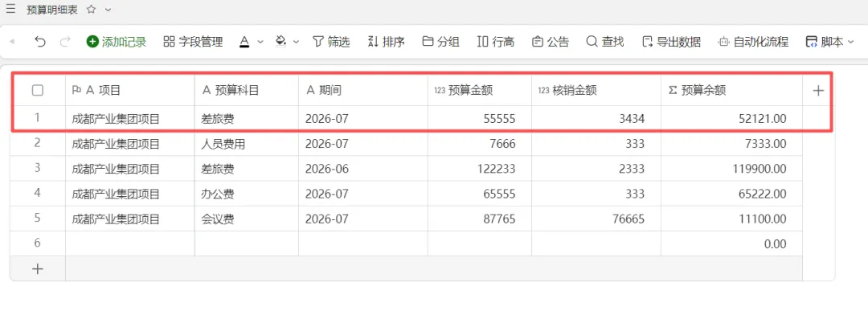The height and width of the screenshot is (319, 868).
Task: Click 成都产业集团项目 cell in row 5
Action: click(129, 219)
